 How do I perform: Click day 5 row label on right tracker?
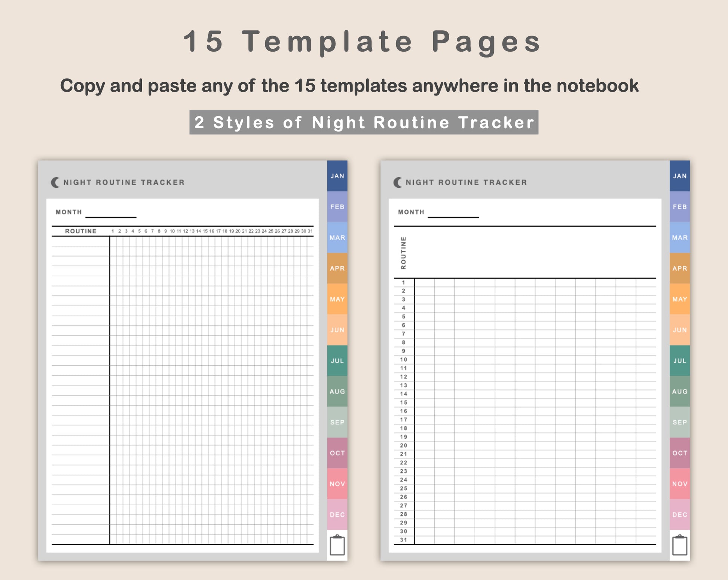(403, 317)
